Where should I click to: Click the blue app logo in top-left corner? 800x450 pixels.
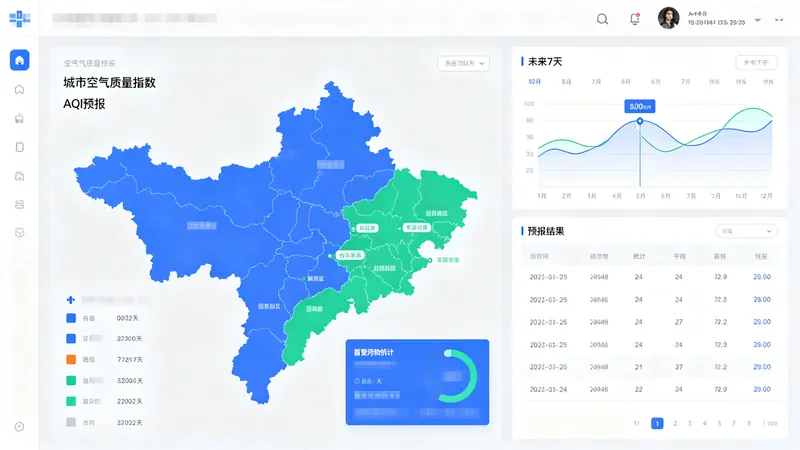click(x=19, y=19)
